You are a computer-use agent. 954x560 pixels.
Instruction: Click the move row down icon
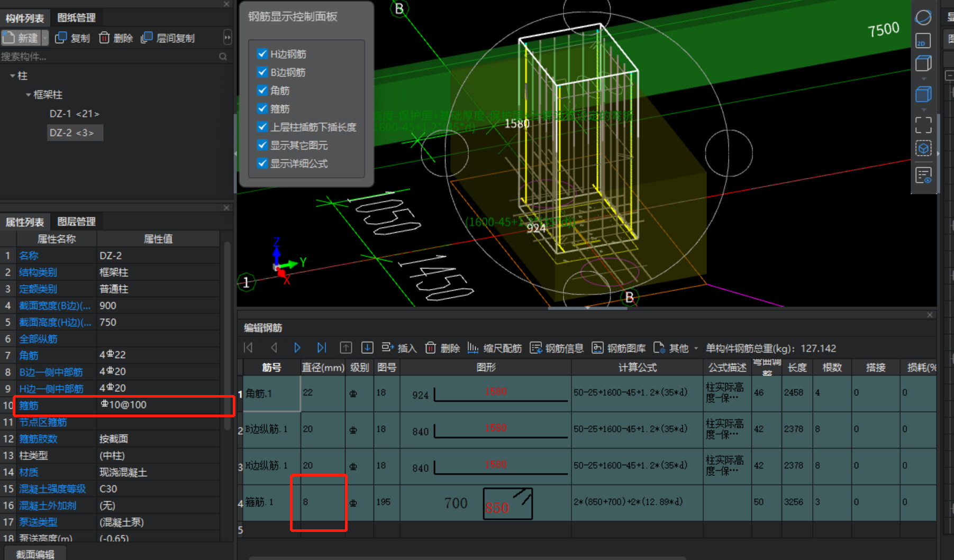click(367, 347)
